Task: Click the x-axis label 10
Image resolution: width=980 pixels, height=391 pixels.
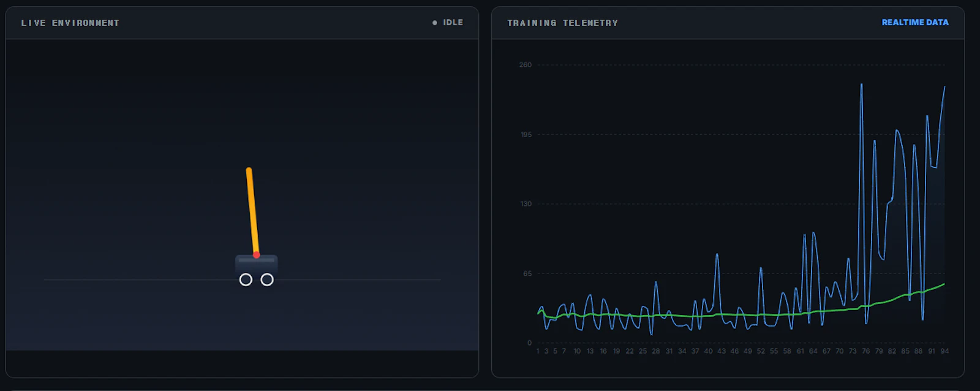Action: [x=577, y=351]
